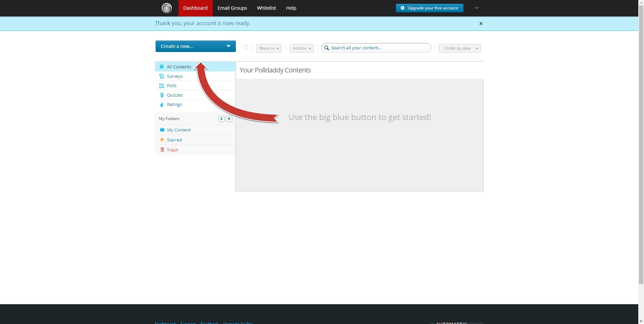Add a new folder with plus button
Image resolution: width=644 pixels, height=324 pixels.
(229, 119)
